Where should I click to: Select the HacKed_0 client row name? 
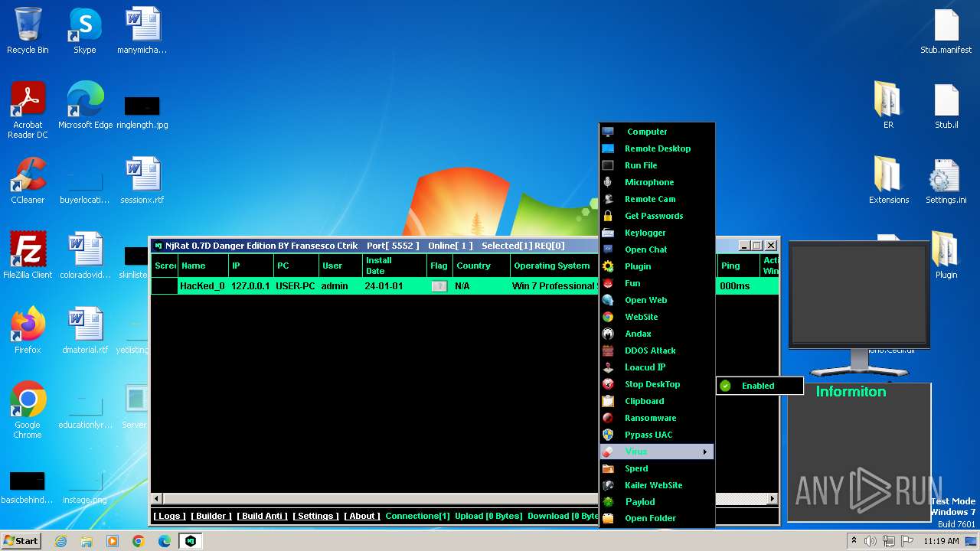[202, 286]
